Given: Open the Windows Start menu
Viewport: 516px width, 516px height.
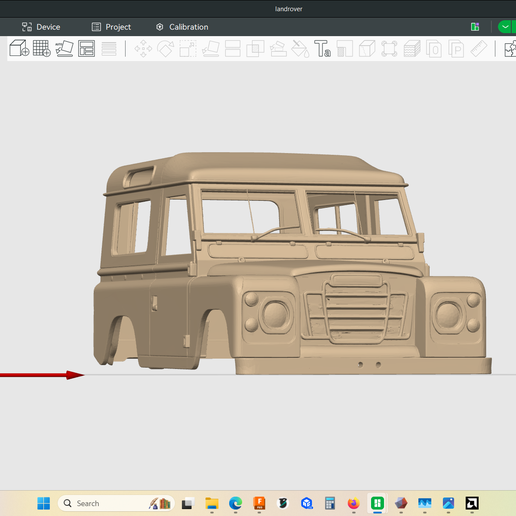Looking at the screenshot, I should 44,503.
